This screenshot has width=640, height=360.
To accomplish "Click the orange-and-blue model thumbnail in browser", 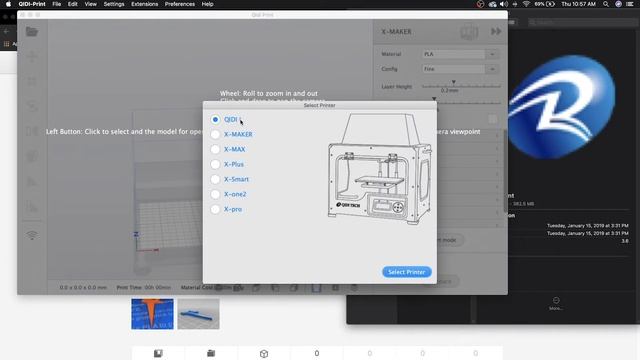I will (152, 314).
